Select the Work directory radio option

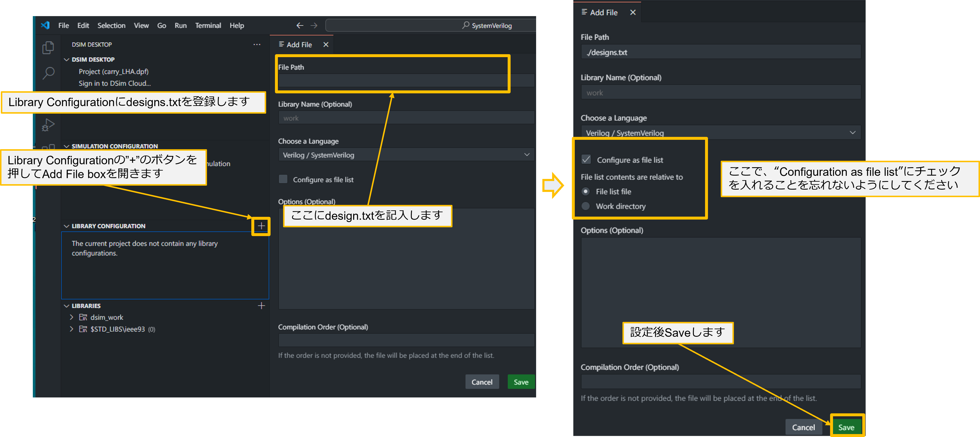click(585, 206)
